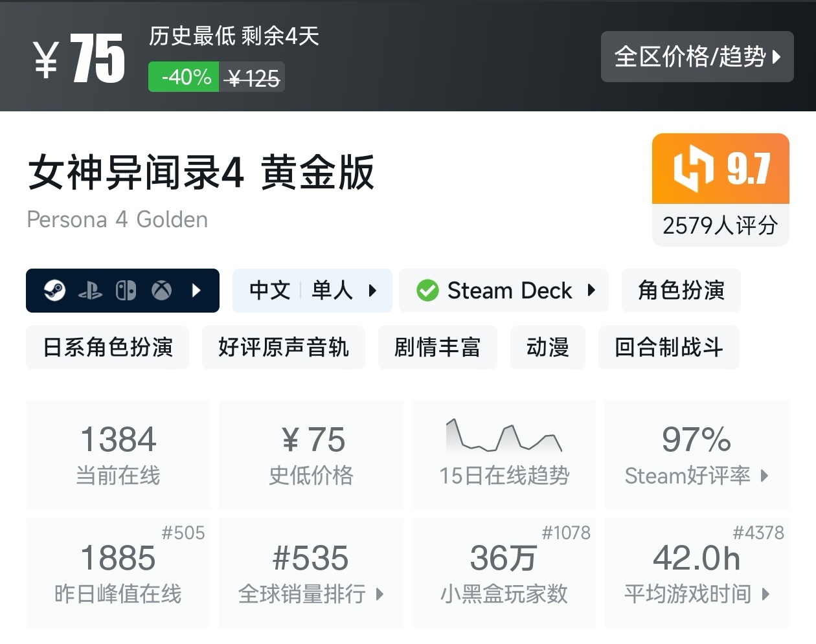
Task: Select the Steam platform icon
Action: click(x=54, y=291)
